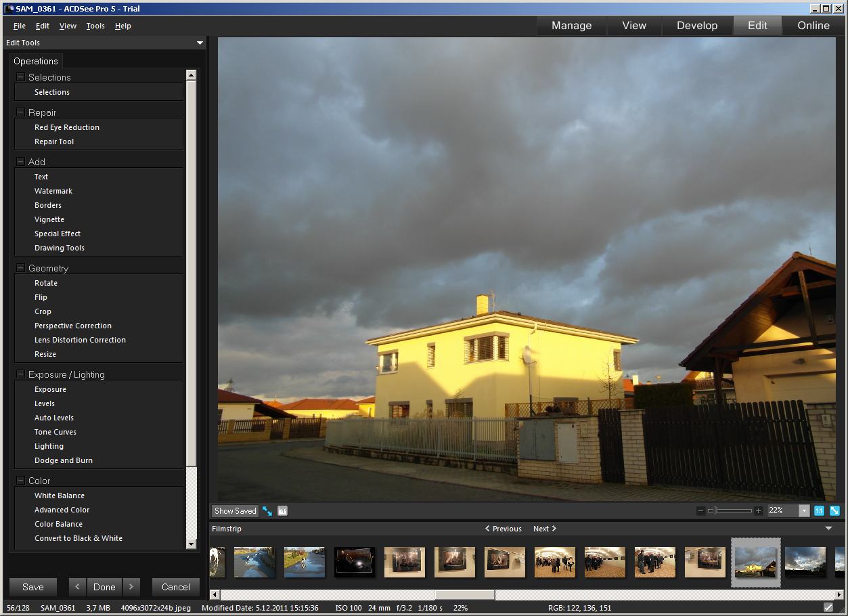The width and height of the screenshot is (848, 616).
Task: Toggle the Show Saved button
Action: (235, 511)
